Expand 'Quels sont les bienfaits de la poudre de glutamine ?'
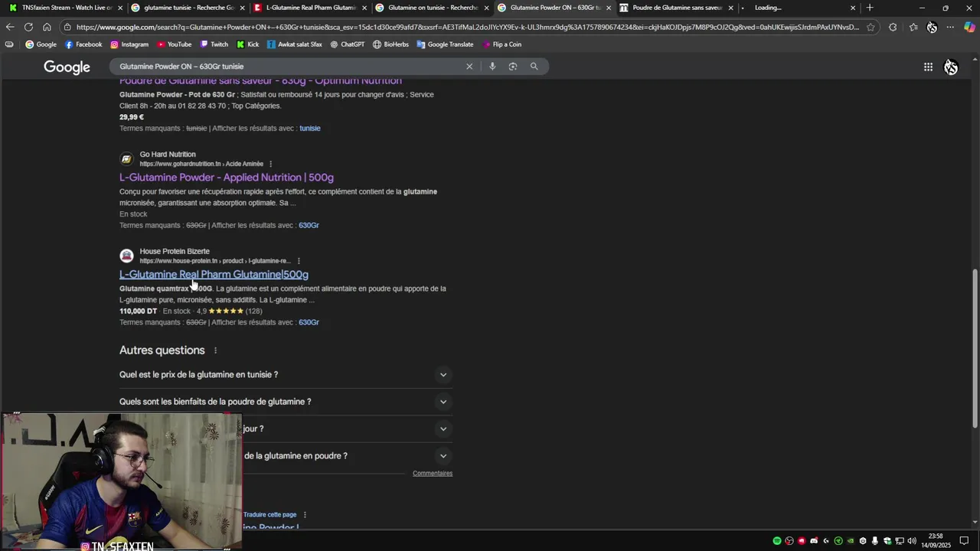 (286, 402)
